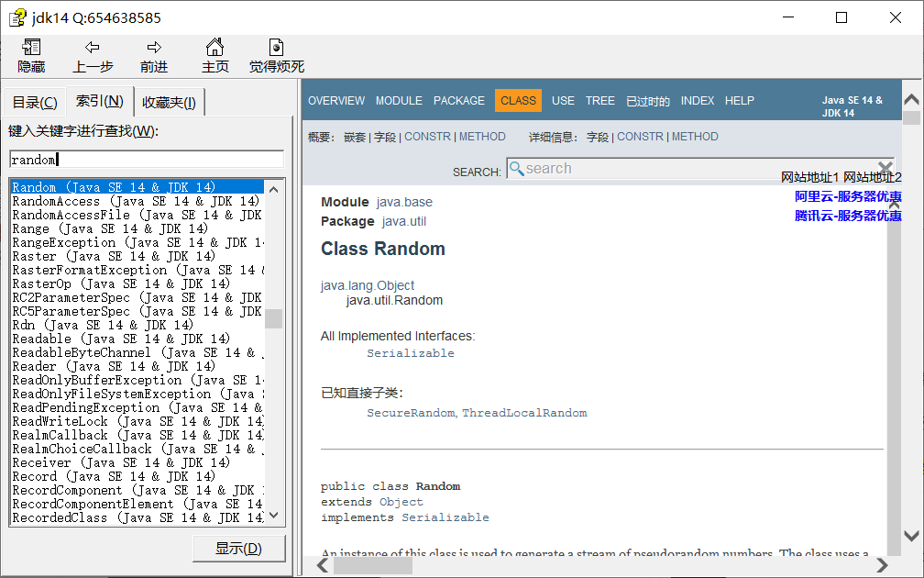Click the keyword input field containing random
This screenshot has height=578, width=924.
coord(147,160)
